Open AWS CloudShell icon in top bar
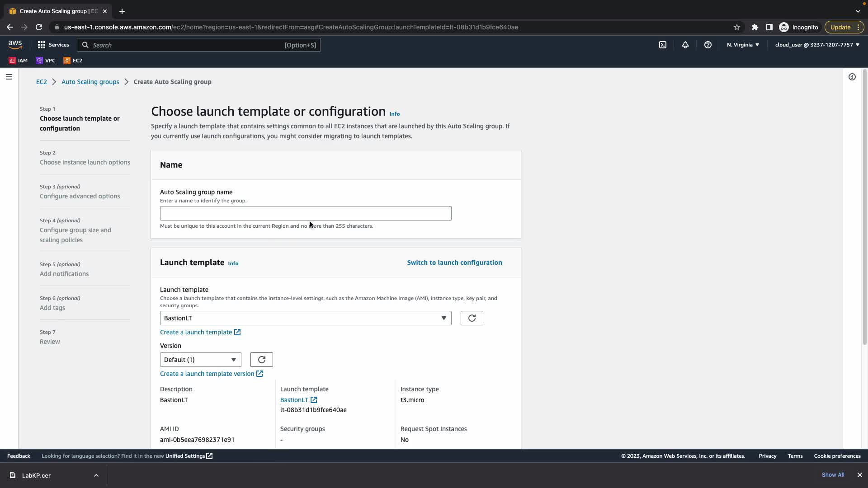This screenshot has width=868, height=488. coord(663,45)
